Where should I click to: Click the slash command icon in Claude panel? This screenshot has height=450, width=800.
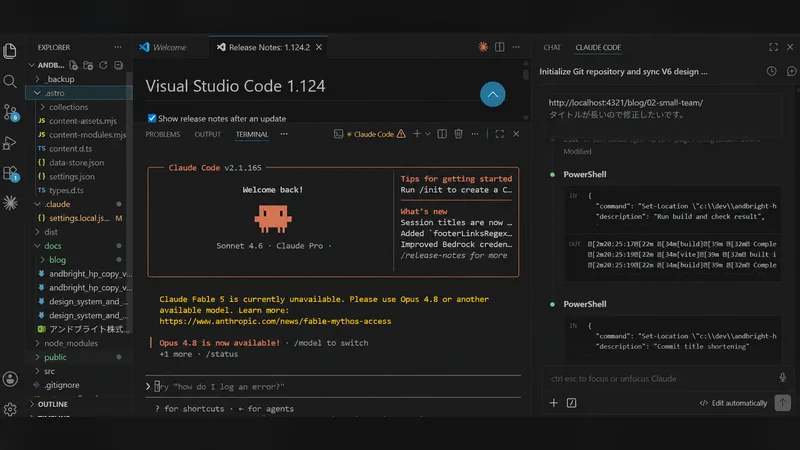point(571,403)
